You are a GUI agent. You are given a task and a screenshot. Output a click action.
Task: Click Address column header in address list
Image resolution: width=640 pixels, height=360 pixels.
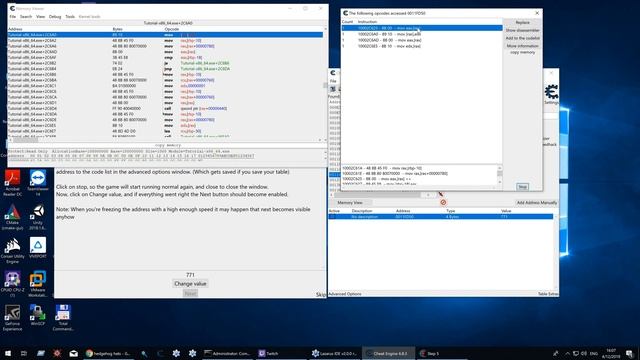pyautogui.click(x=403, y=211)
